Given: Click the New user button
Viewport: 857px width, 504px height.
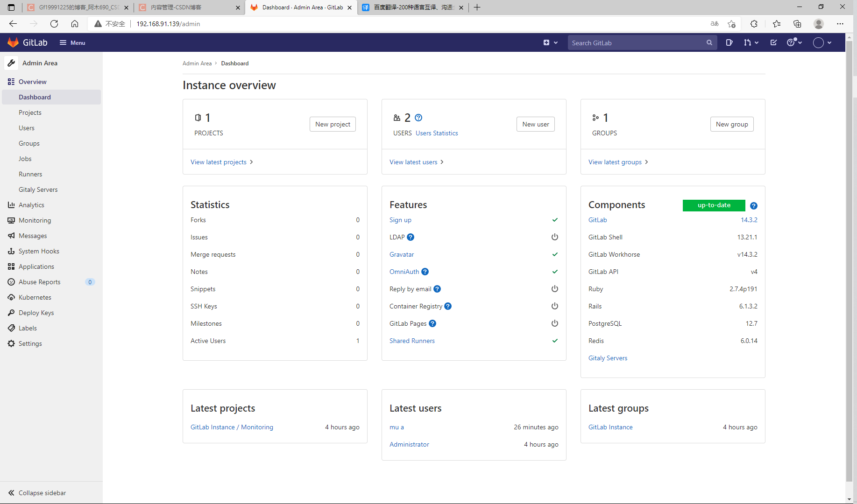Looking at the screenshot, I should click(x=536, y=124).
